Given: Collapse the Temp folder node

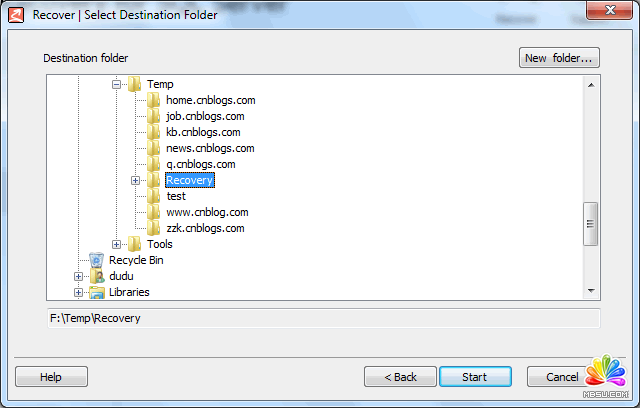Looking at the screenshot, I should (117, 84).
